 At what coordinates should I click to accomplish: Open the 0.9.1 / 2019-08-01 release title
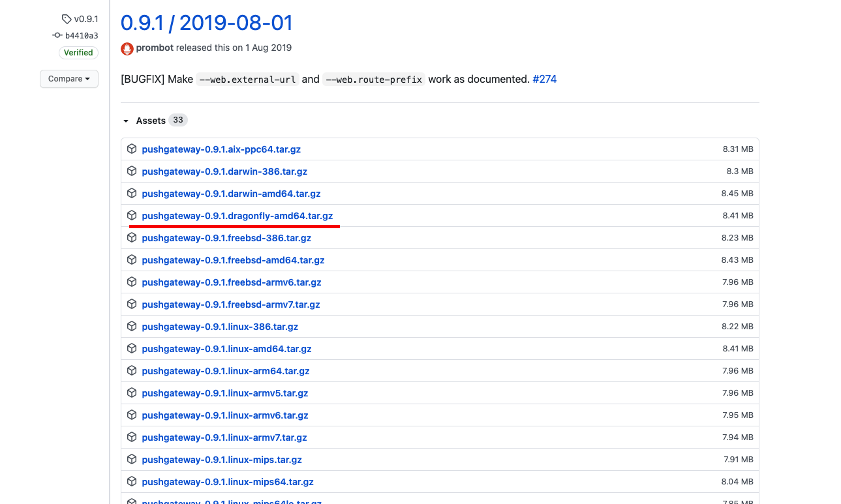click(x=207, y=23)
